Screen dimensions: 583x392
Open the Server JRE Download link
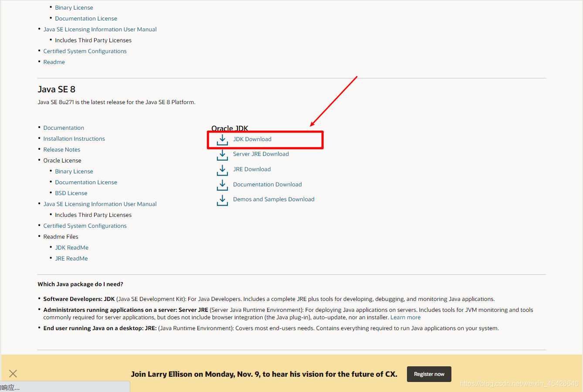261,154
